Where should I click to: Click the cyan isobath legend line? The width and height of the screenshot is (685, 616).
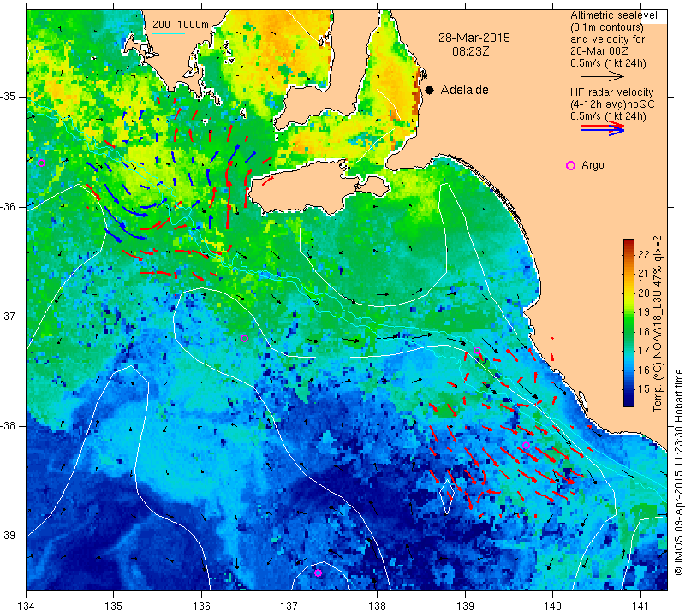coord(168,33)
